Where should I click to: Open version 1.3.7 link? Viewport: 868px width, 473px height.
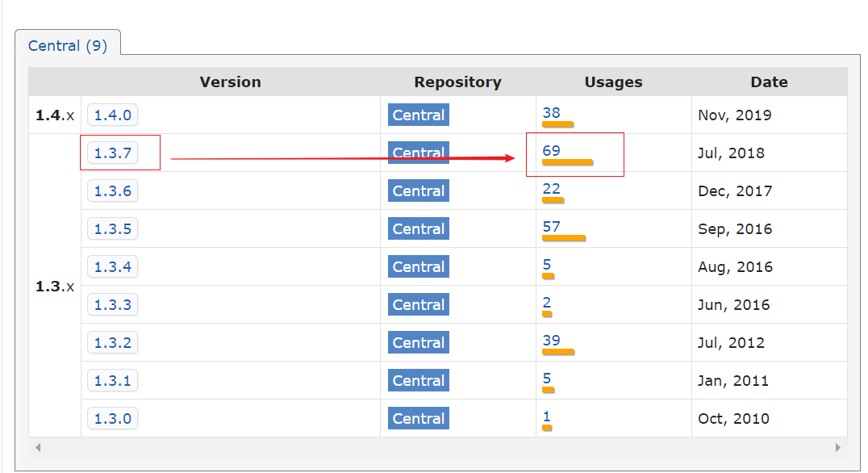(112, 153)
